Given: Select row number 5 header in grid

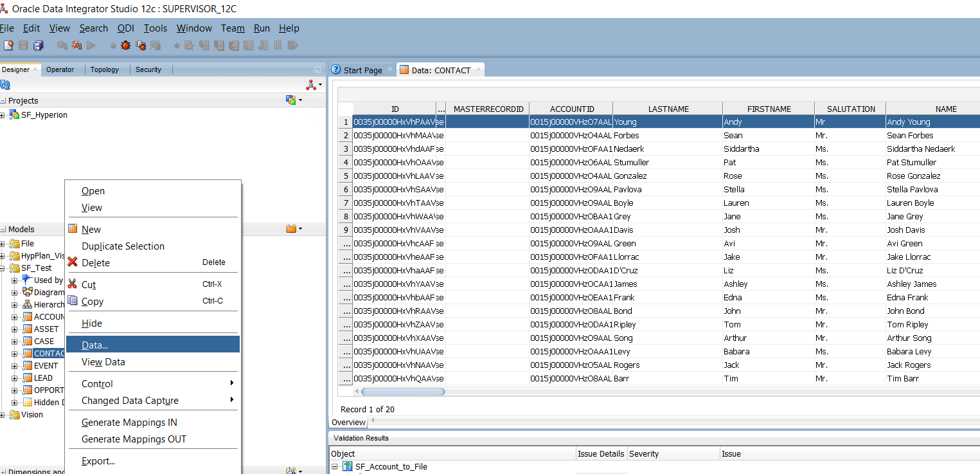Looking at the screenshot, I should [346, 176].
